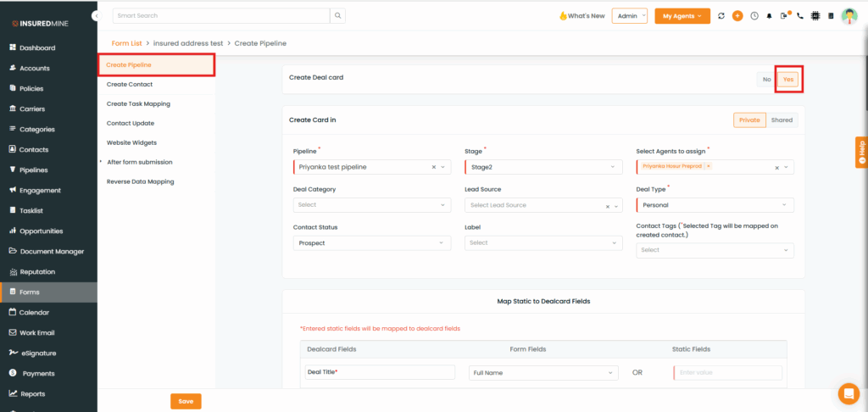Image resolution: width=868 pixels, height=412 pixels.
Task: Switch card visibility to Shared
Action: click(x=782, y=120)
